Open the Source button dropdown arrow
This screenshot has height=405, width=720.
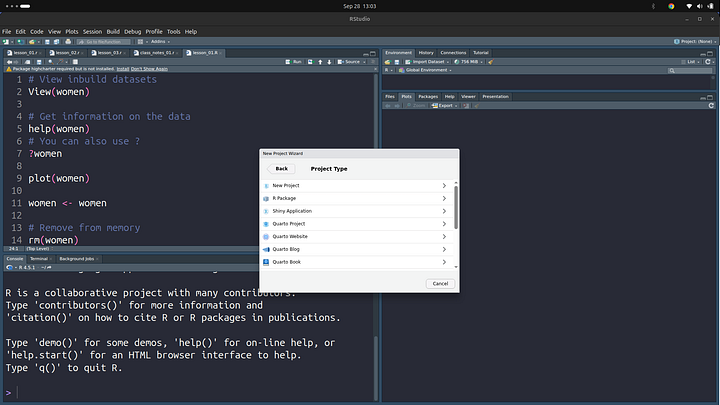tap(365, 62)
